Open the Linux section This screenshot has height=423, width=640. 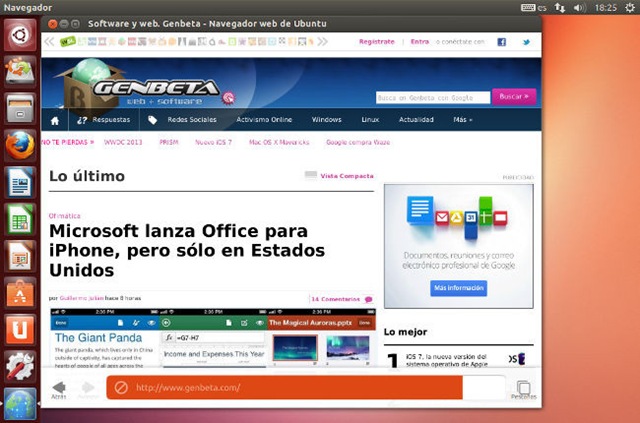(x=370, y=120)
